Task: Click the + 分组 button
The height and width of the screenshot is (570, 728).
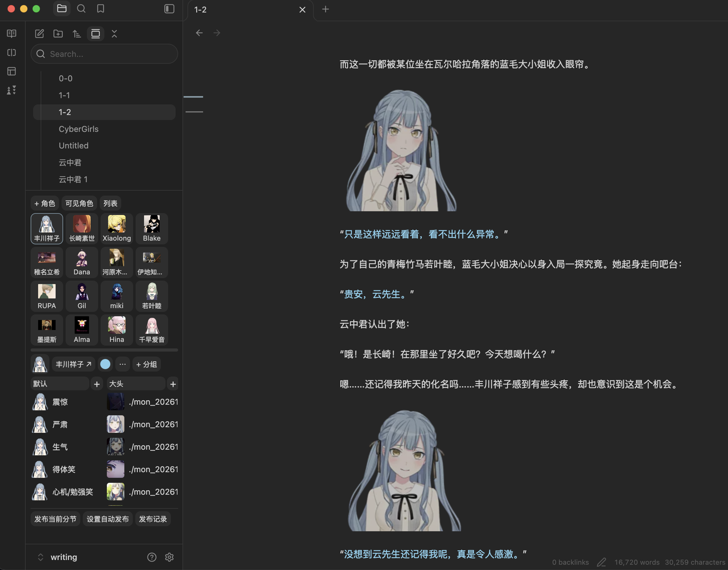Action: coord(147,364)
